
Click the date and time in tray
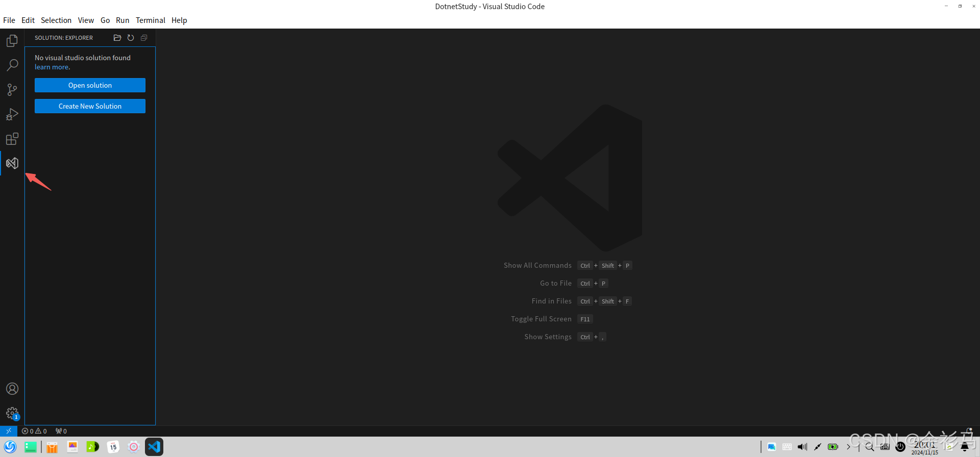[925, 448]
